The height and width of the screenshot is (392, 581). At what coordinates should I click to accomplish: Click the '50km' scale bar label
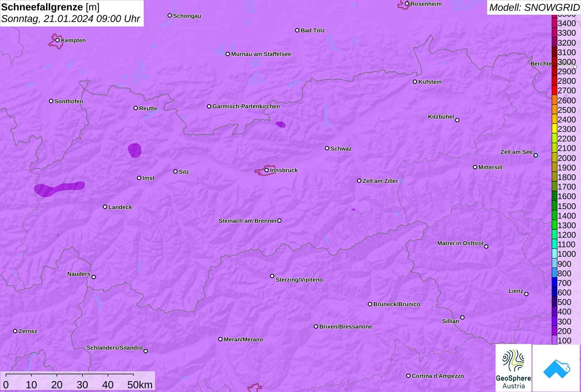click(x=140, y=385)
